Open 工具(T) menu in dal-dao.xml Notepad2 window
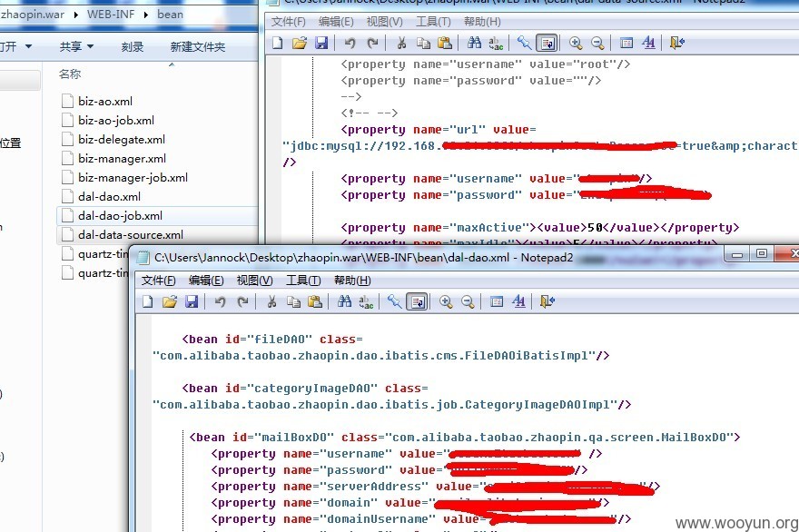 (x=303, y=281)
